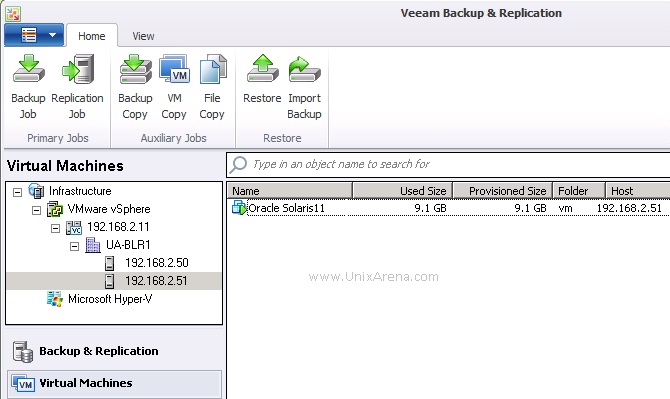Collapse the VMware vSphere node
Screen dimensions: 670x399
point(36,210)
